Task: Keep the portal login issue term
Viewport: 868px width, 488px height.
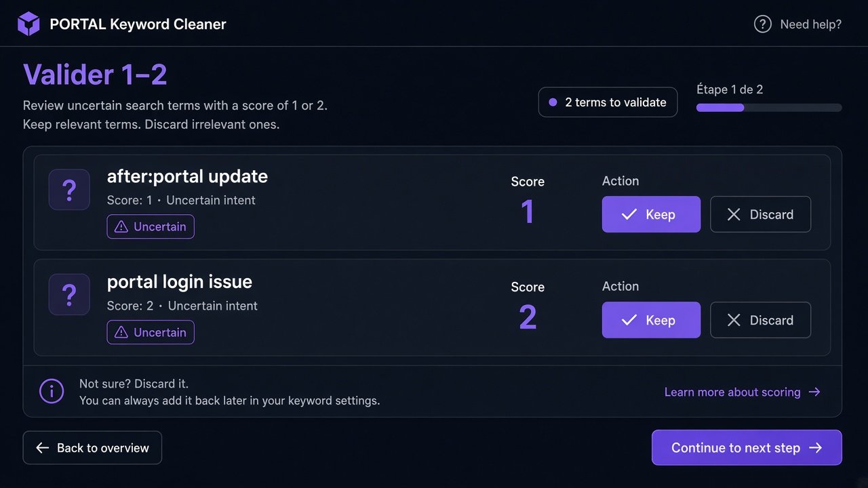Action: [x=651, y=320]
